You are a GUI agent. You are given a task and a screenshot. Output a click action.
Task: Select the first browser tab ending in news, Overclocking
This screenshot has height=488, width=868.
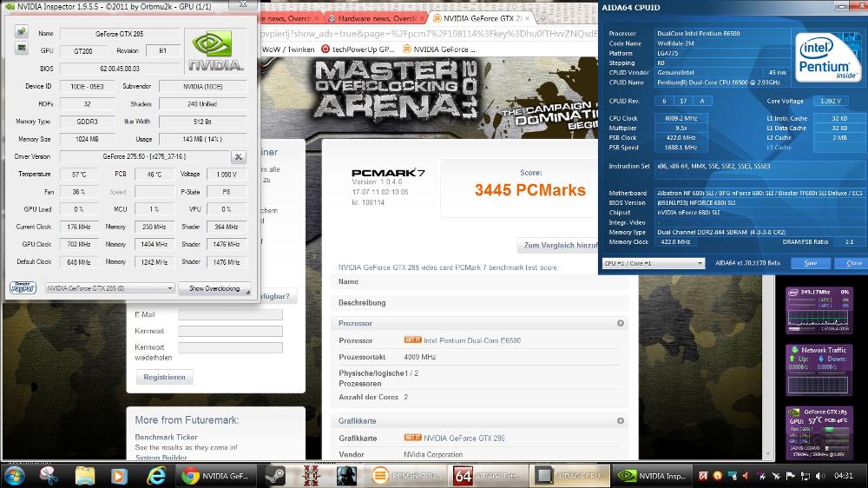290,18
